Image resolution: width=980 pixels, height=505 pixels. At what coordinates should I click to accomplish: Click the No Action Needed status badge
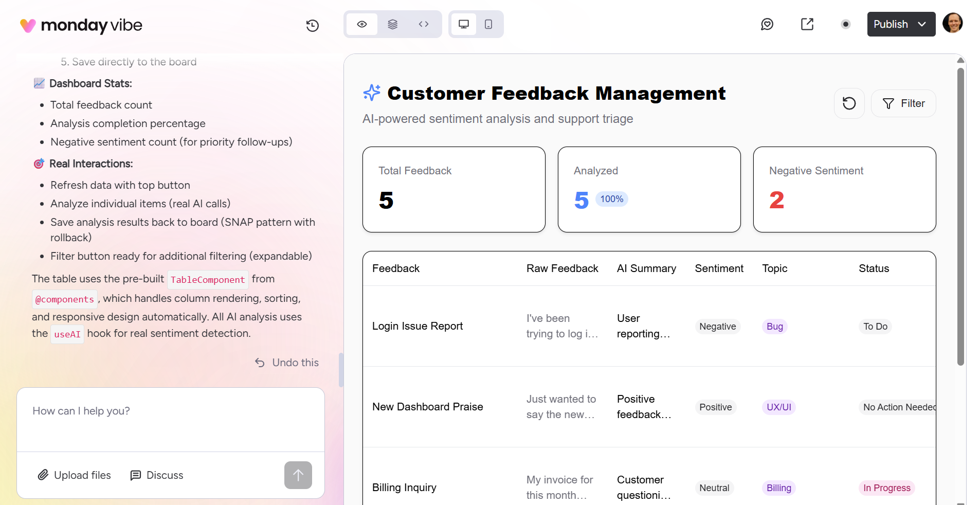tap(898, 407)
